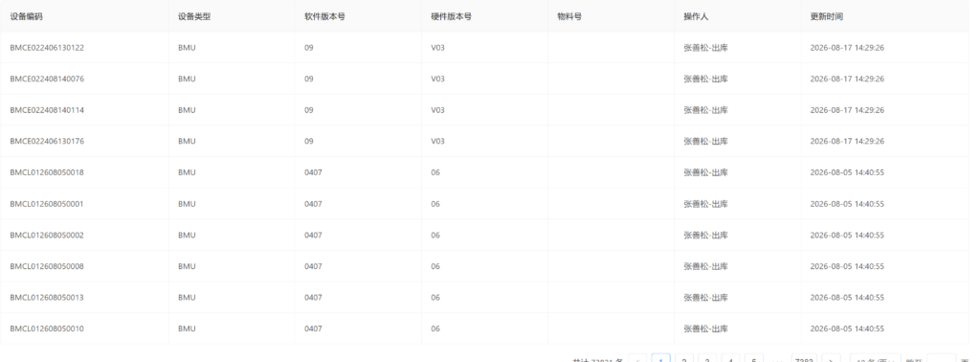980x362 pixels.
Task: Select device code BMCE022408140076
Action: point(47,79)
